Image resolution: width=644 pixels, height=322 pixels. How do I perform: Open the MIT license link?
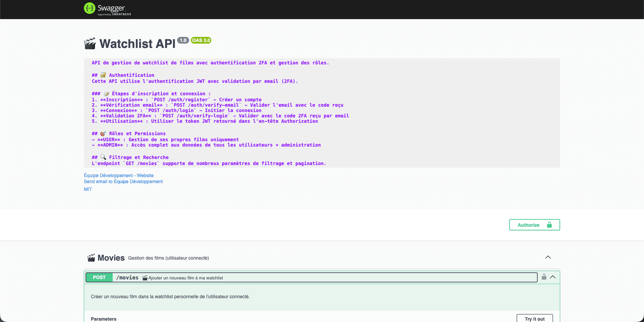coord(88,189)
